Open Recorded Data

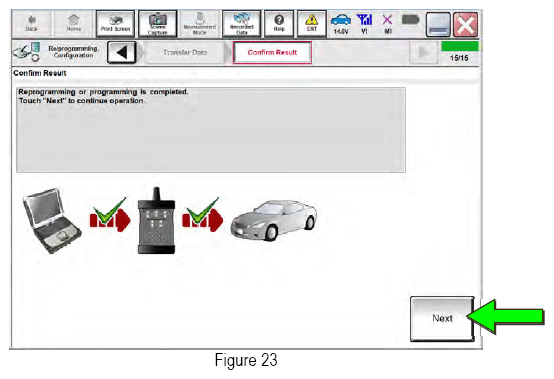(242, 24)
